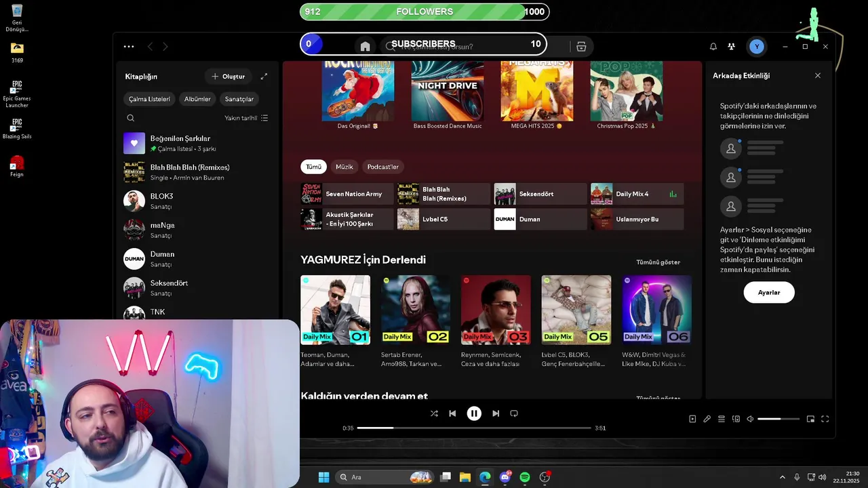Open BLOK3 artist in library
This screenshot has height=488, width=868.
point(197,201)
